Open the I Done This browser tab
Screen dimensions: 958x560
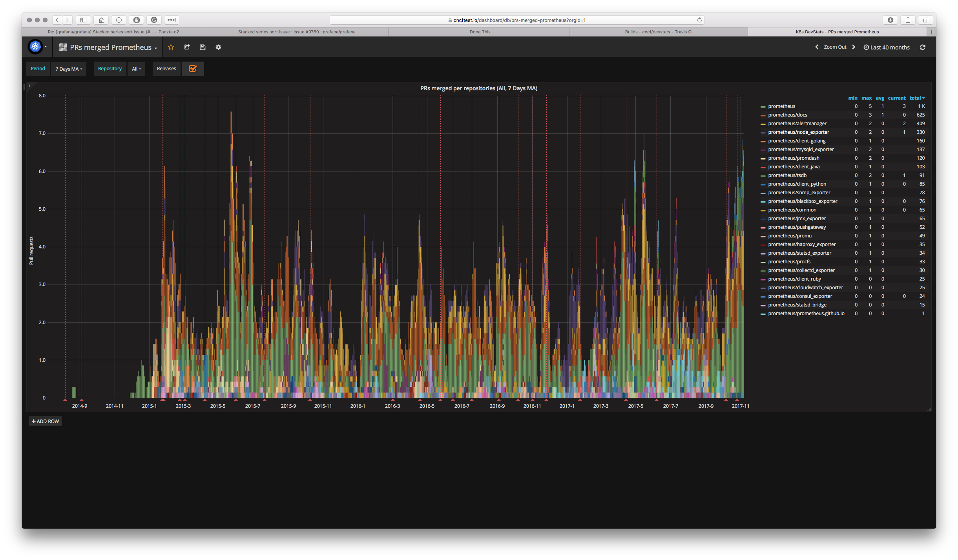tap(479, 32)
